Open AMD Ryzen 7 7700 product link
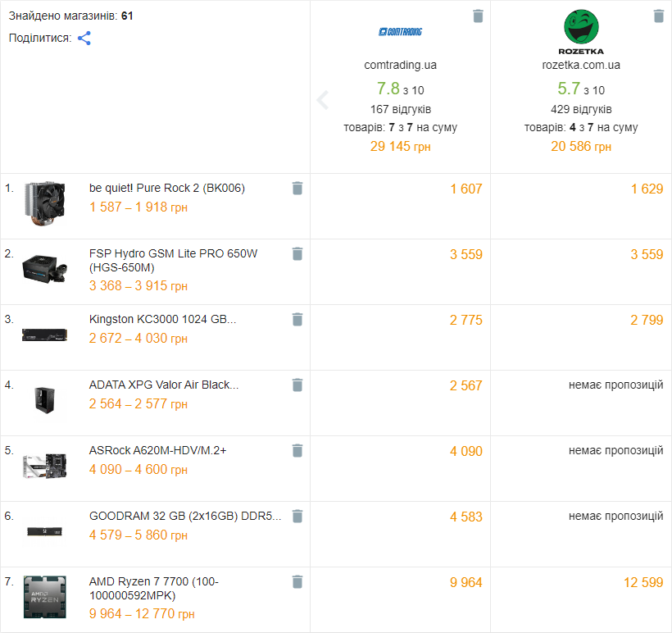 coord(154,589)
